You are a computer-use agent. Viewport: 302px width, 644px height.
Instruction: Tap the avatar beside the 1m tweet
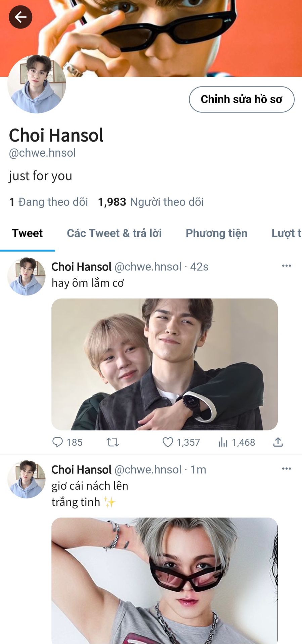(x=26, y=479)
